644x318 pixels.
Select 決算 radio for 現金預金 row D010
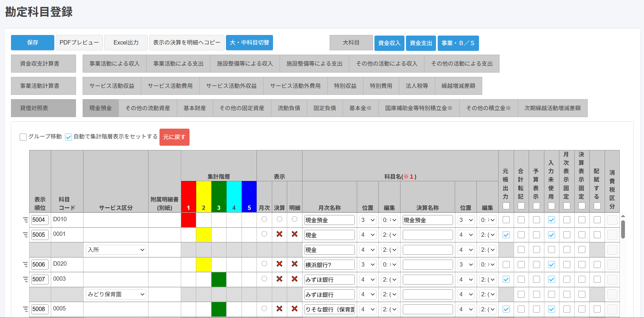(x=279, y=219)
